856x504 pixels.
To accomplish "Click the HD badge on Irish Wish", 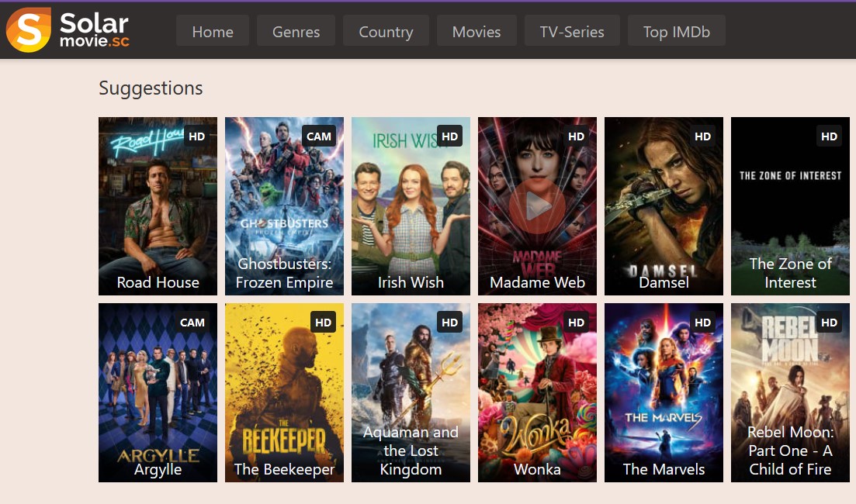I will click(450, 136).
